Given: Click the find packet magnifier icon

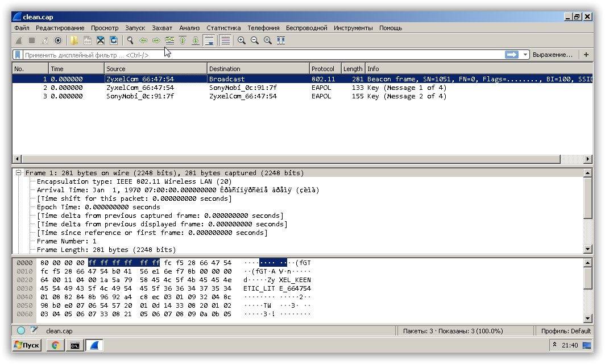Looking at the screenshot, I should click(x=130, y=40).
